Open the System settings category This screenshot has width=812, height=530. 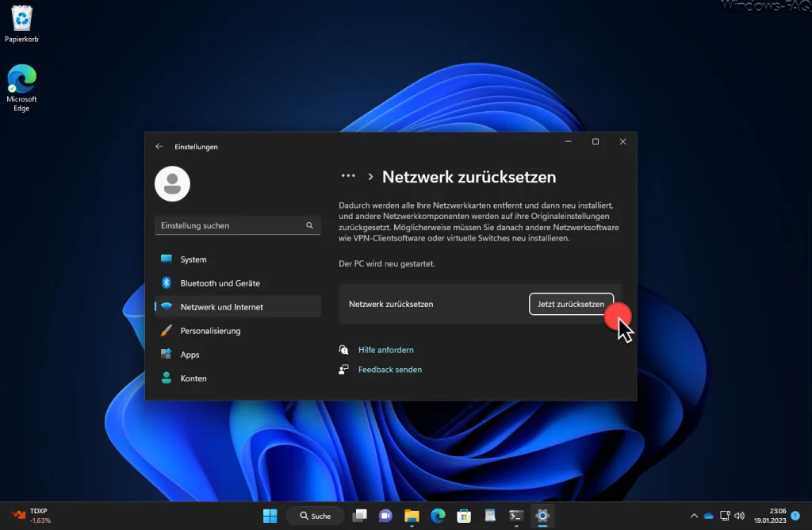click(238, 259)
